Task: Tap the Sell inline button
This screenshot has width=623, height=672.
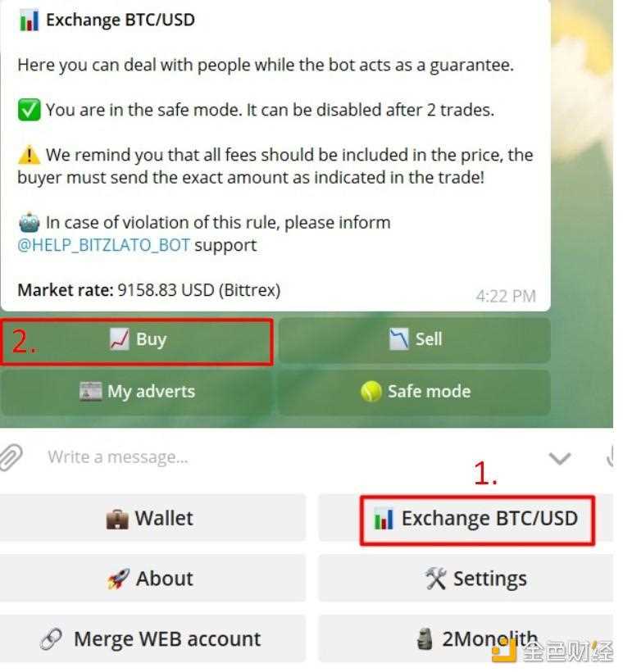Action: coord(415,340)
